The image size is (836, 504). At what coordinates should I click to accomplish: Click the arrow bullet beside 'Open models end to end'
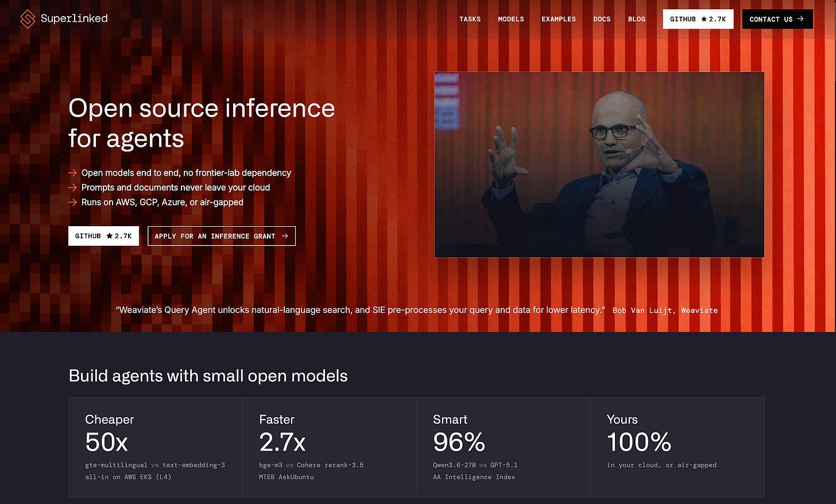72,173
